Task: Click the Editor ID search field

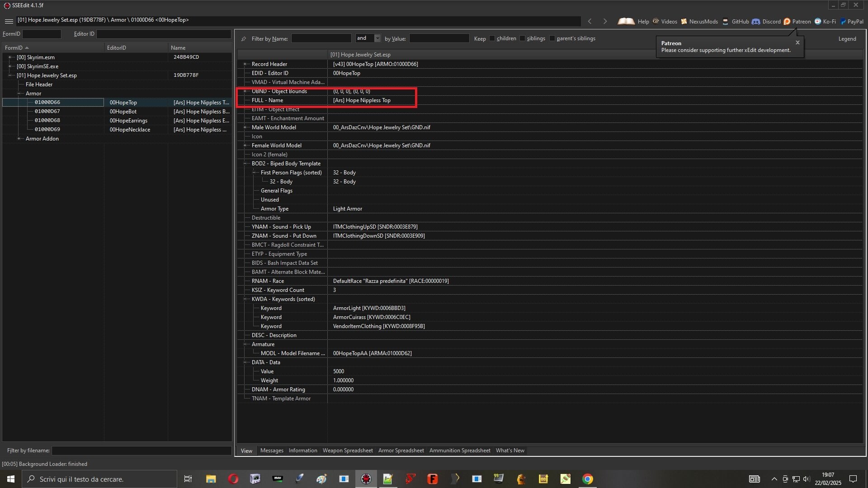Action: click(164, 34)
